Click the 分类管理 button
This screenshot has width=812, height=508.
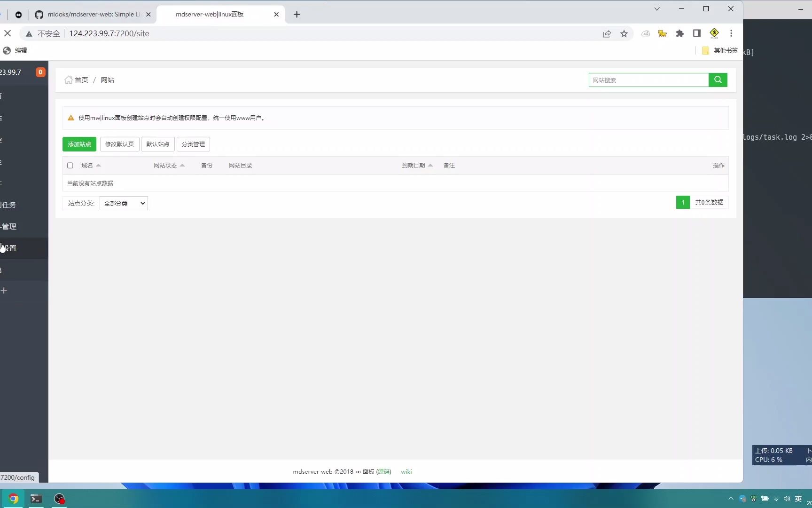click(193, 144)
